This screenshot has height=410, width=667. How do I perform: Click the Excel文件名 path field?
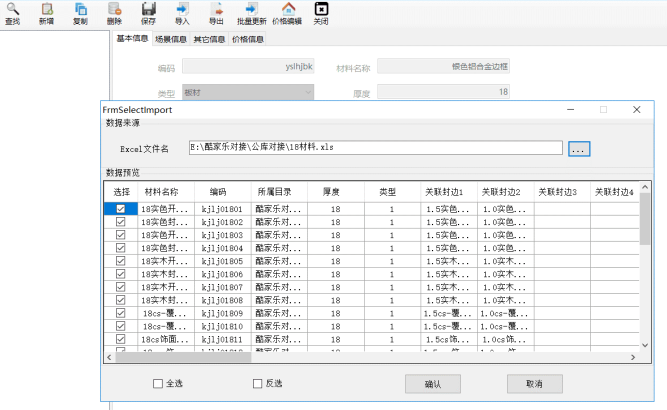[x=376, y=148]
